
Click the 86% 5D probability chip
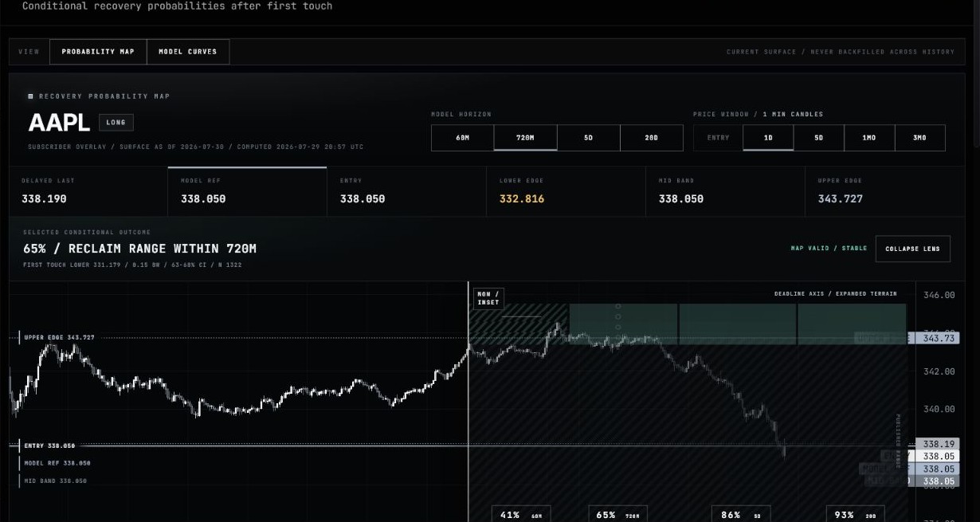(740, 514)
